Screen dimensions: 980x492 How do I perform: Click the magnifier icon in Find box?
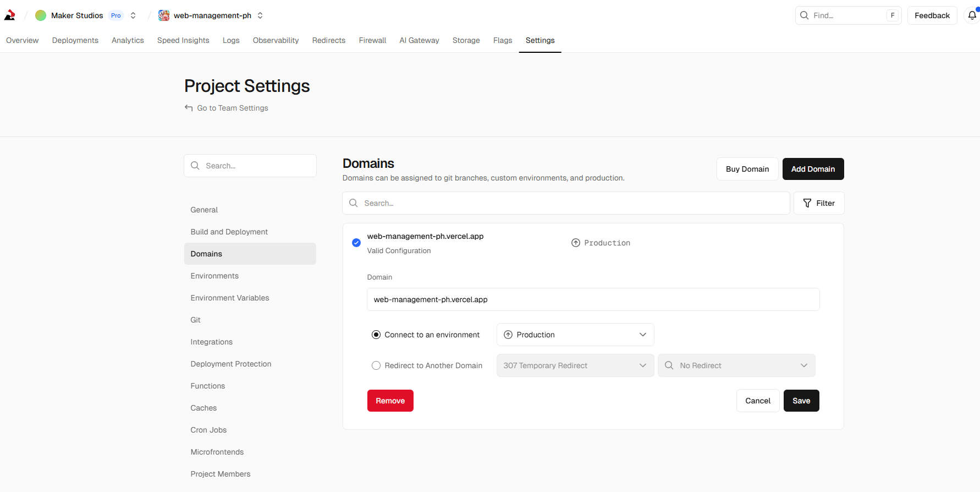[805, 15]
